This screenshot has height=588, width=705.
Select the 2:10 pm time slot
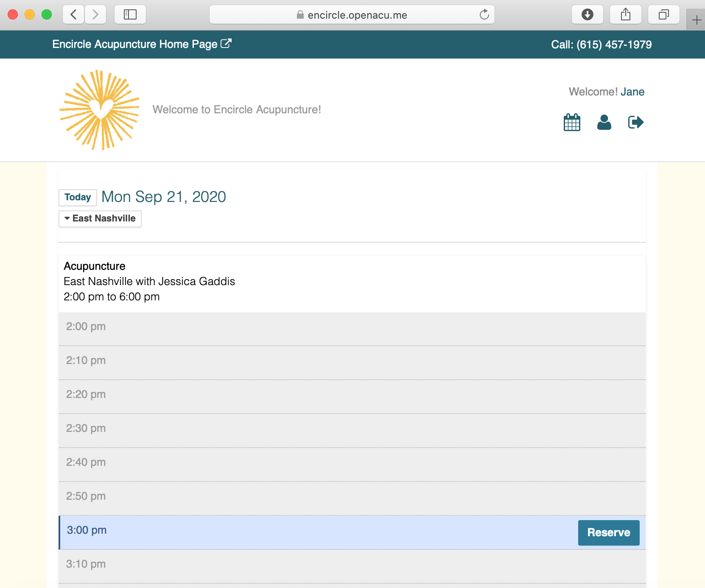[352, 363]
